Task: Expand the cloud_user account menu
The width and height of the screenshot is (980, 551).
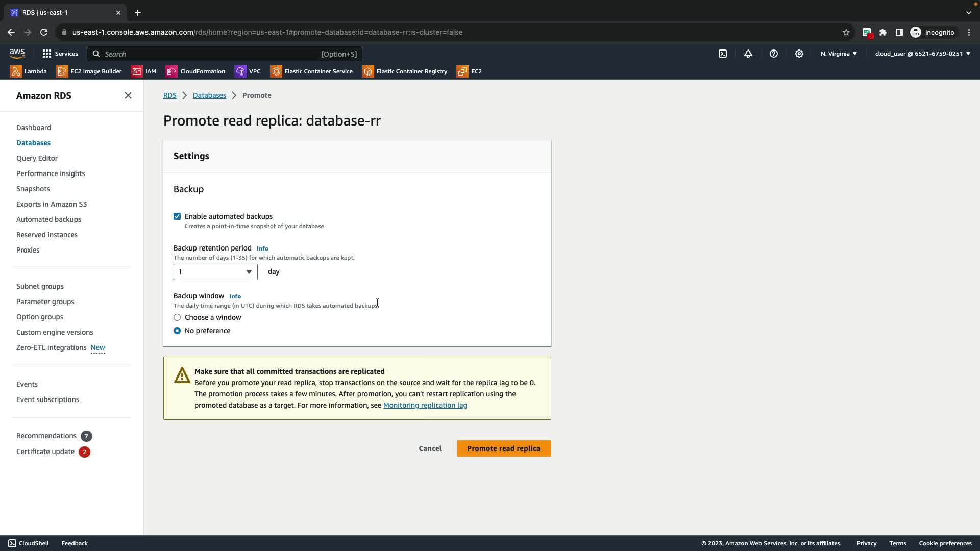Action: click(922, 54)
